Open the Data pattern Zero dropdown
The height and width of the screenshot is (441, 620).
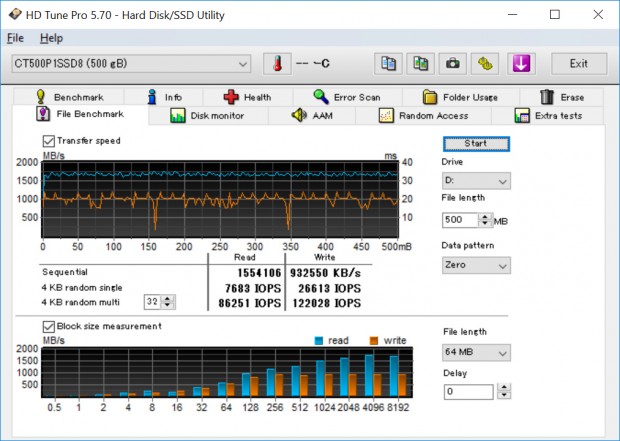pyautogui.click(x=476, y=265)
